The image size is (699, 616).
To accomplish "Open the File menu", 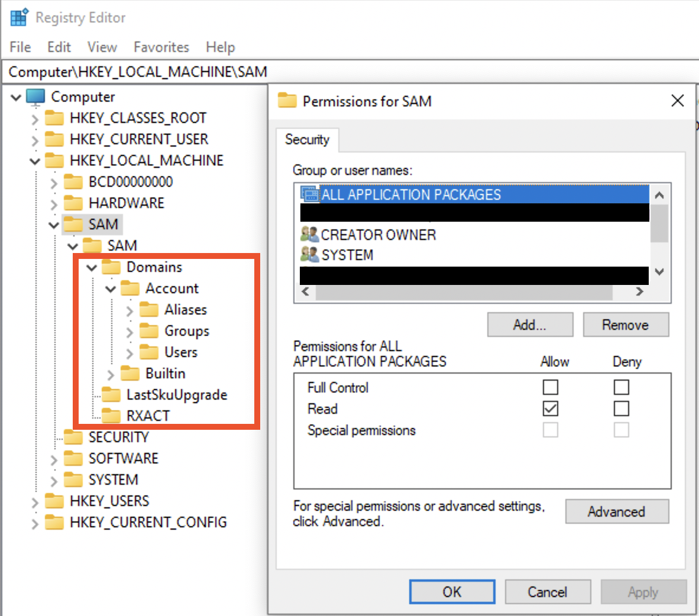I will pyautogui.click(x=20, y=47).
